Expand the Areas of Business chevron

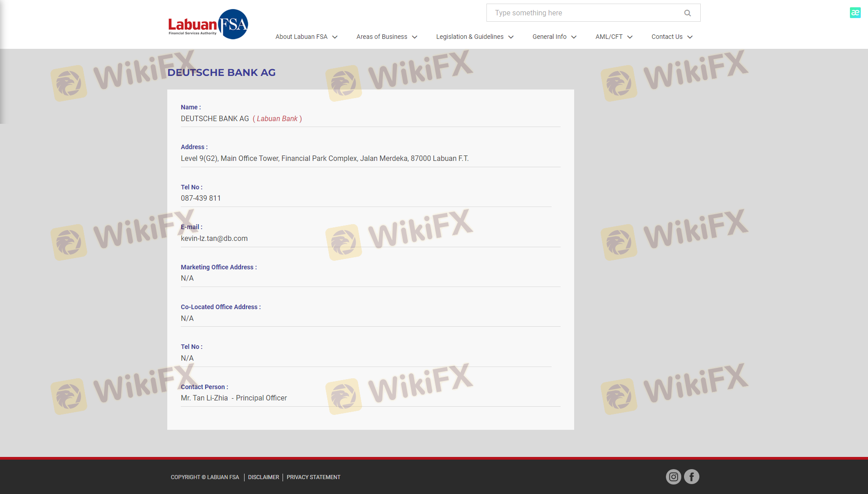pos(415,37)
